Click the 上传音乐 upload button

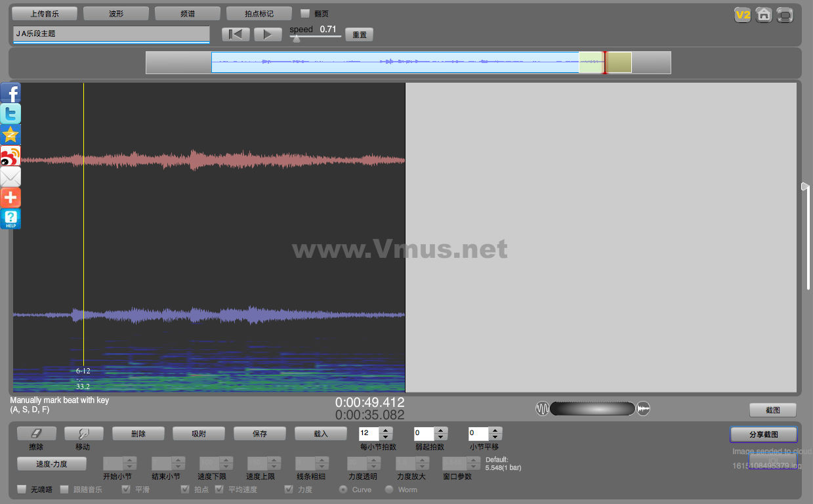pyautogui.click(x=45, y=13)
